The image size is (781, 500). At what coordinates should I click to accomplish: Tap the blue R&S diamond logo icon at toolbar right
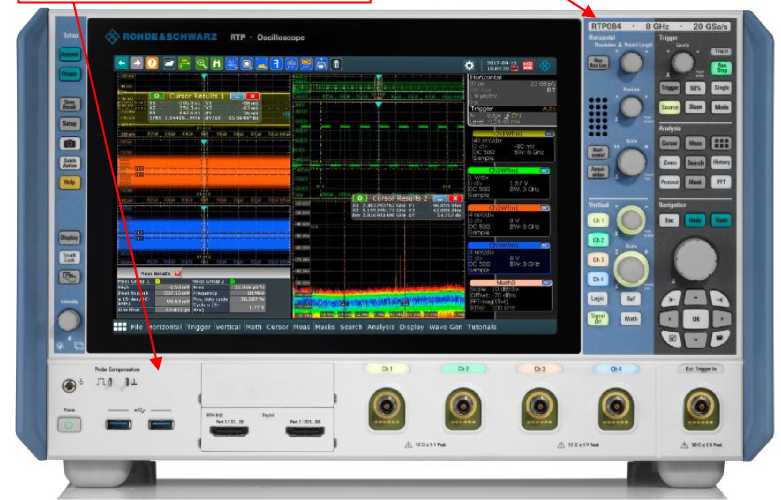pos(545,66)
